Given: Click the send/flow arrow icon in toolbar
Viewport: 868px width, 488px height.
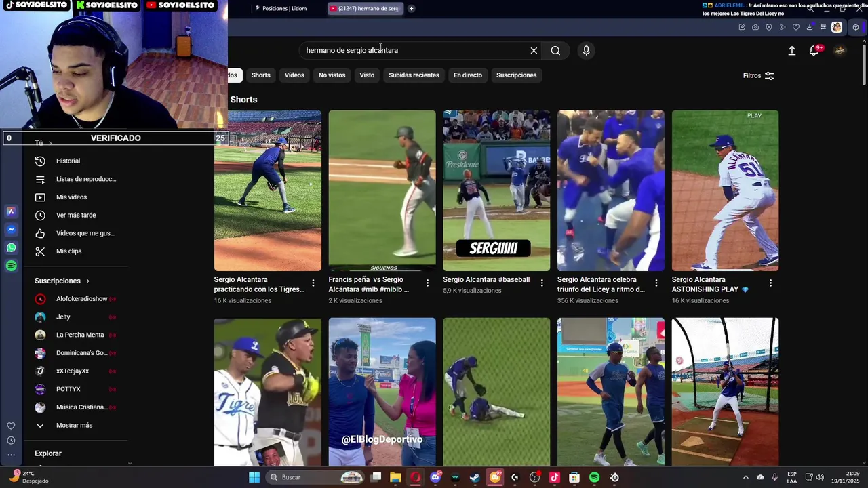Looking at the screenshot, I should (x=783, y=27).
